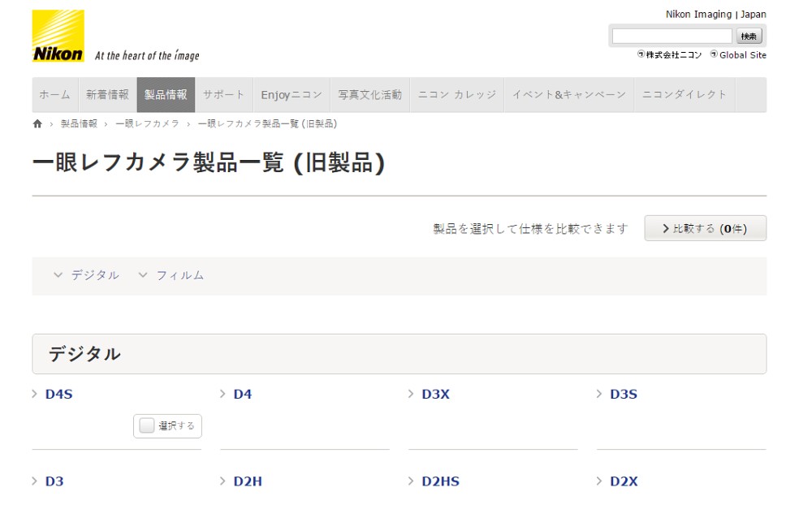
Task: Open the Enjoyニコン menu tab
Action: point(292,95)
